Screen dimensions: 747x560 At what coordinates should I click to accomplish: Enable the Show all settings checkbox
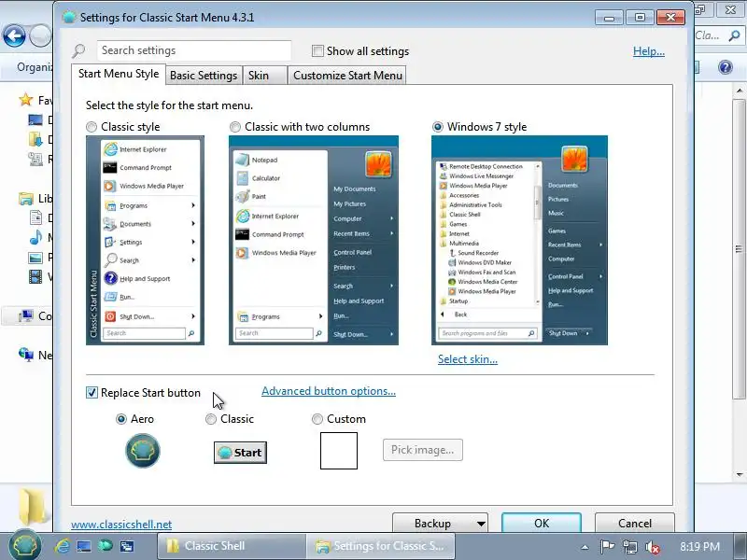(x=317, y=50)
